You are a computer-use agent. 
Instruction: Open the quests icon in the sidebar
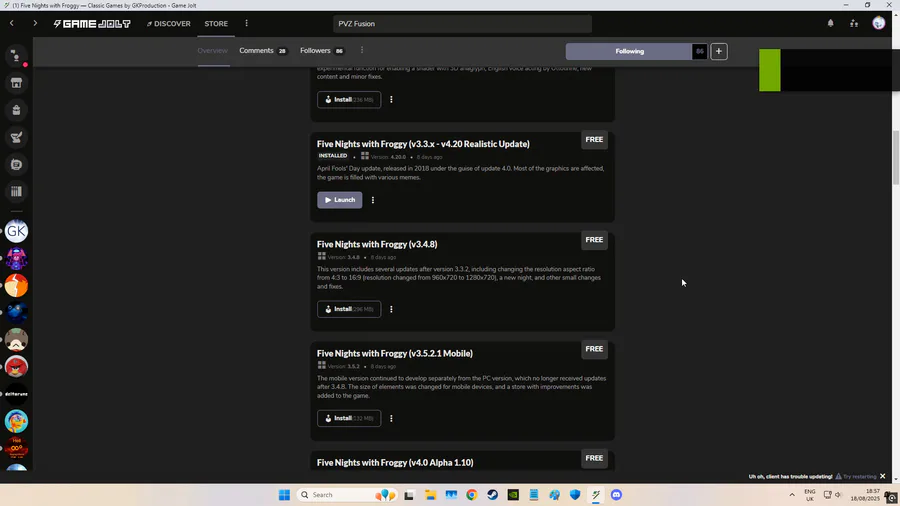[x=16, y=137]
